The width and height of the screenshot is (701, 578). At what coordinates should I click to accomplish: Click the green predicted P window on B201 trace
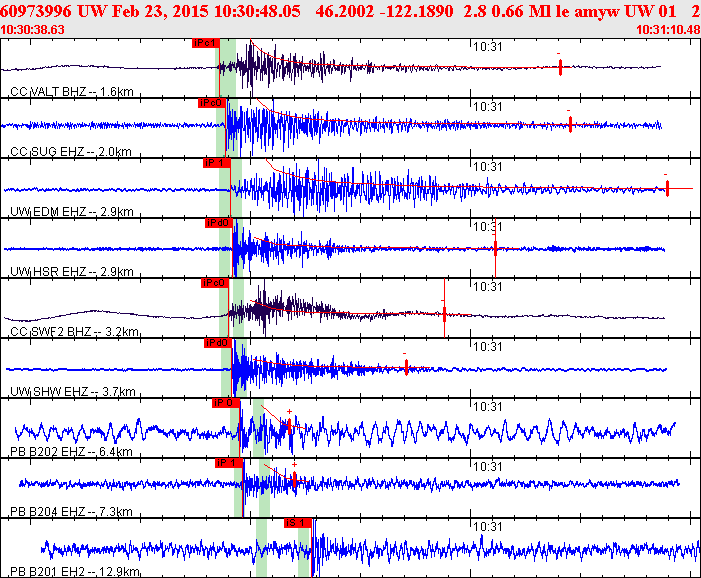coord(262,548)
